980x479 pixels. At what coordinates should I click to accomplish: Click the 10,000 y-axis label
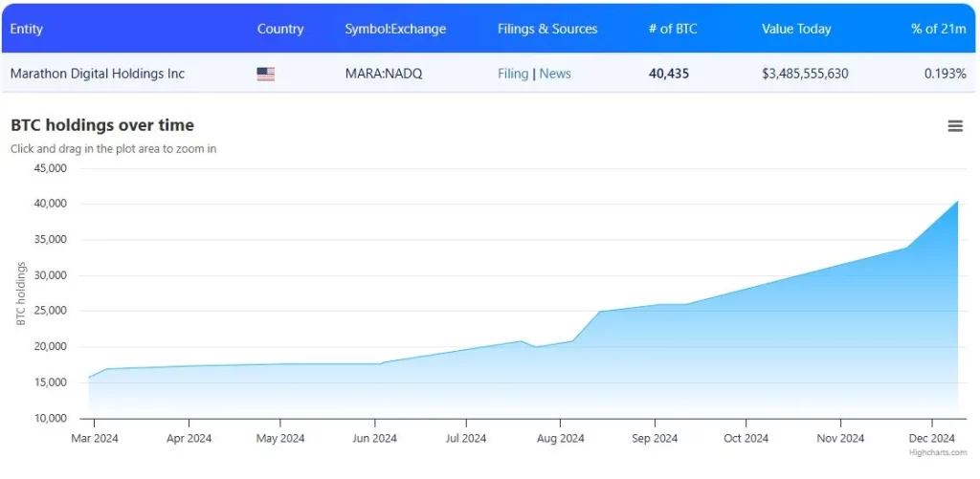pyautogui.click(x=50, y=419)
